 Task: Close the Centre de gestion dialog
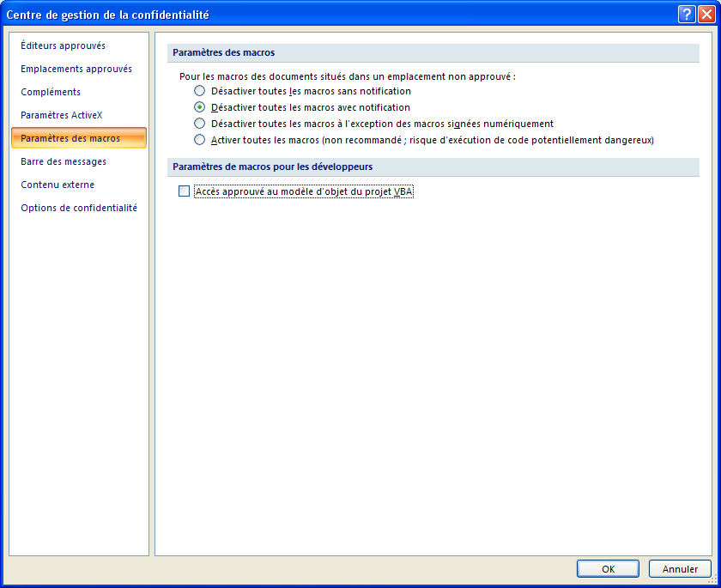[705, 14]
